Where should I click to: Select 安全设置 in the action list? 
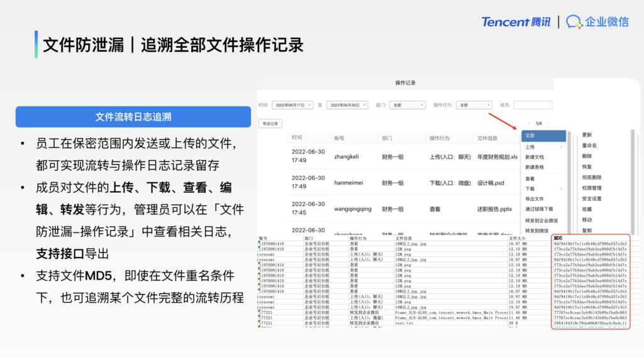[x=591, y=199]
